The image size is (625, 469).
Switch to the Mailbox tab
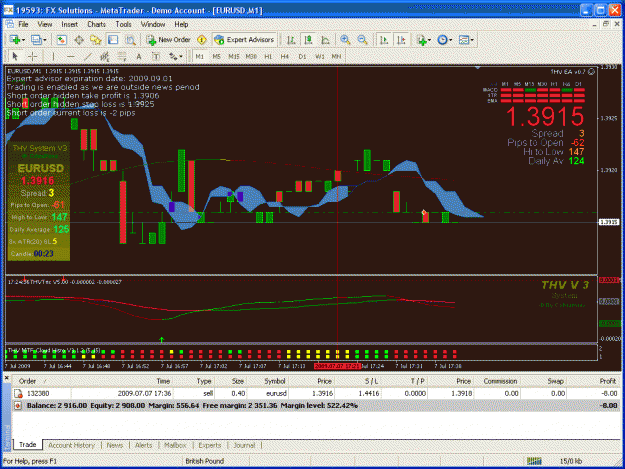175,445
